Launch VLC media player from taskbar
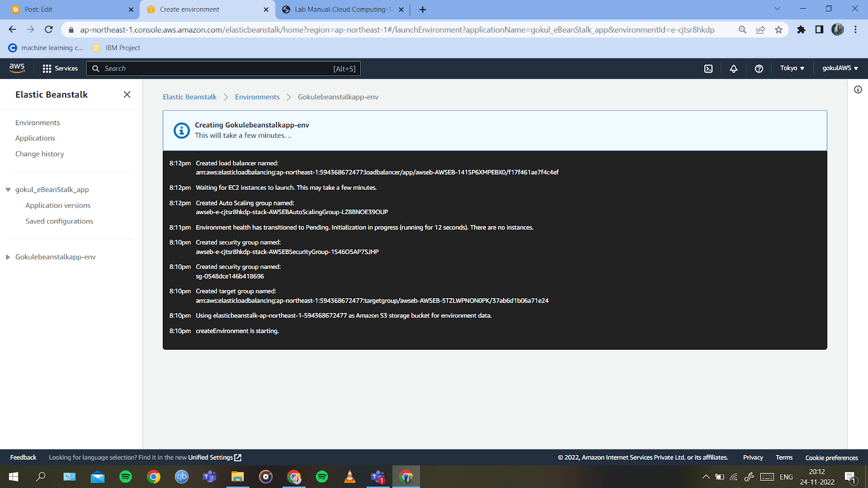The height and width of the screenshot is (488, 868). 350,477
